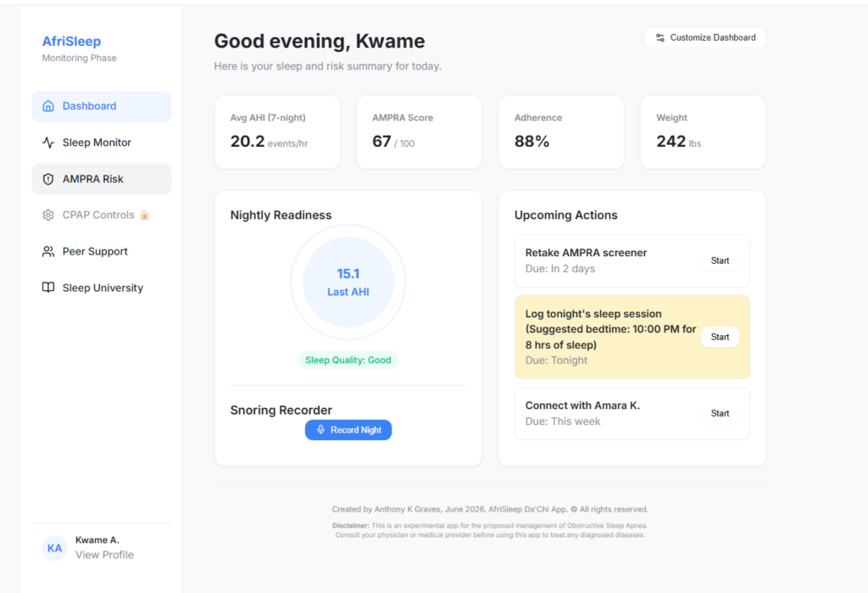Click the lock icon beside CPAP Controls
868x593 pixels.
[x=144, y=215]
